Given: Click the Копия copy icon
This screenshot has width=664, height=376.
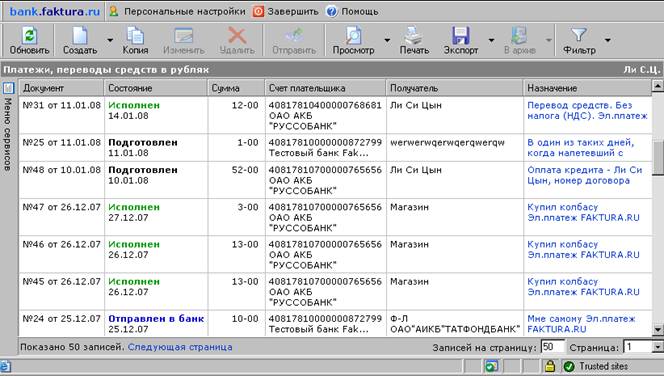Looking at the screenshot, I should pyautogui.click(x=135, y=36).
